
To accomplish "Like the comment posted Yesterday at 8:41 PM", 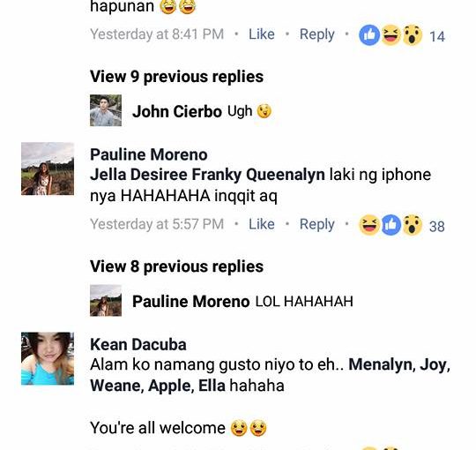I will coord(262,34).
